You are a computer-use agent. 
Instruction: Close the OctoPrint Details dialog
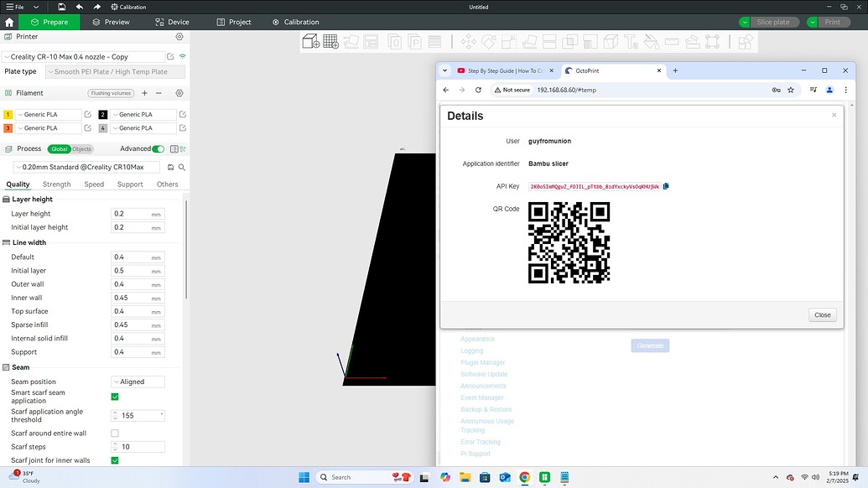[x=821, y=314]
